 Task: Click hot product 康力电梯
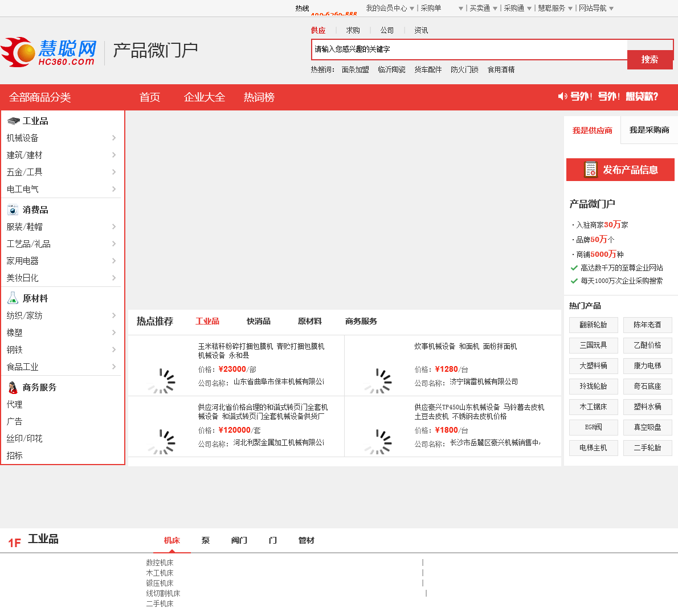[647, 366]
